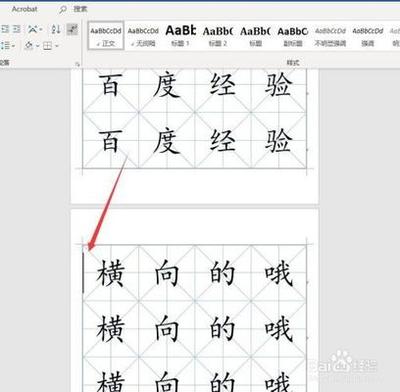Apply shading with the paint bucket icon
400x392 pixels.
[x=29, y=45]
